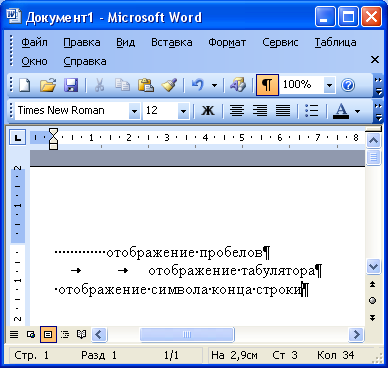The image size is (388, 368).
Task: Close the document with menu-bar X
Action: [375, 60]
